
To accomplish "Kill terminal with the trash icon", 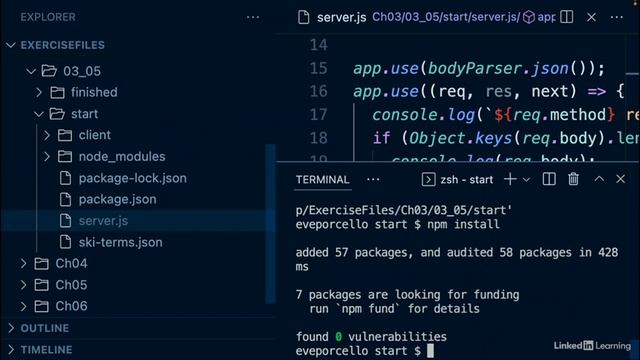I will (x=573, y=179).
